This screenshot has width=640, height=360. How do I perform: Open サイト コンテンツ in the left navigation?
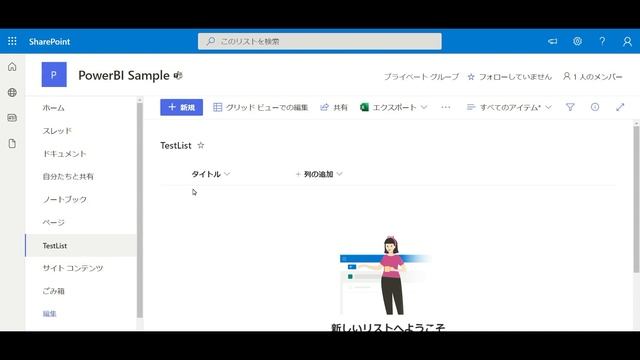point(73,268)
